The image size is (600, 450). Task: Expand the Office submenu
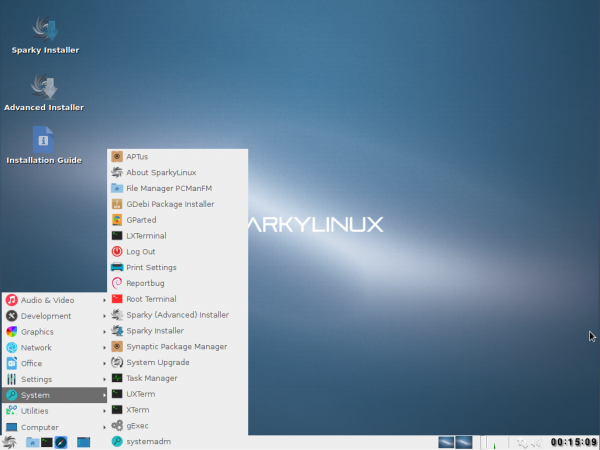click(x=55, y=364)
